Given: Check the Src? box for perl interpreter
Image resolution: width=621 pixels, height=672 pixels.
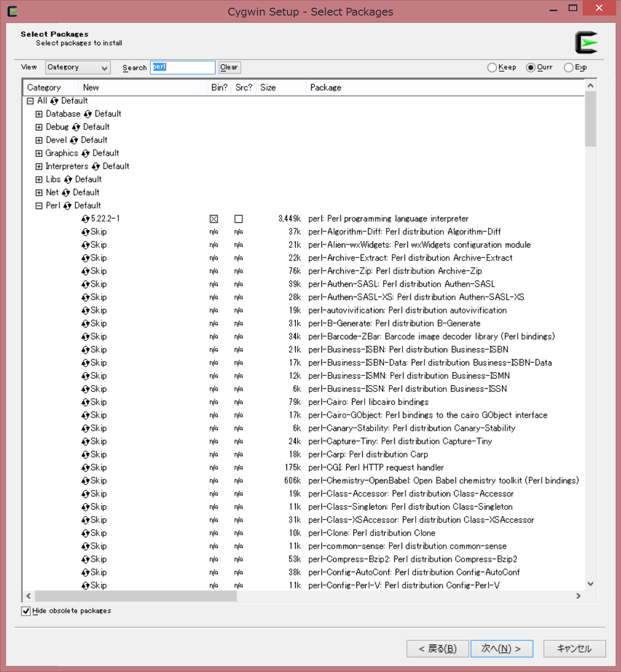Looking at the screenshot, I should point(238,219).
